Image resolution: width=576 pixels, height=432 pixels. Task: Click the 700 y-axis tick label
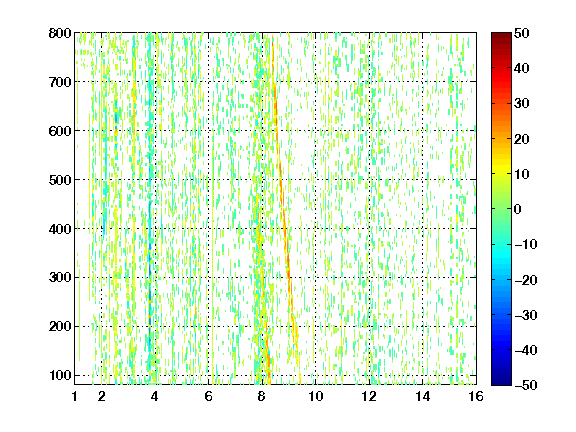tap(60, 82)
